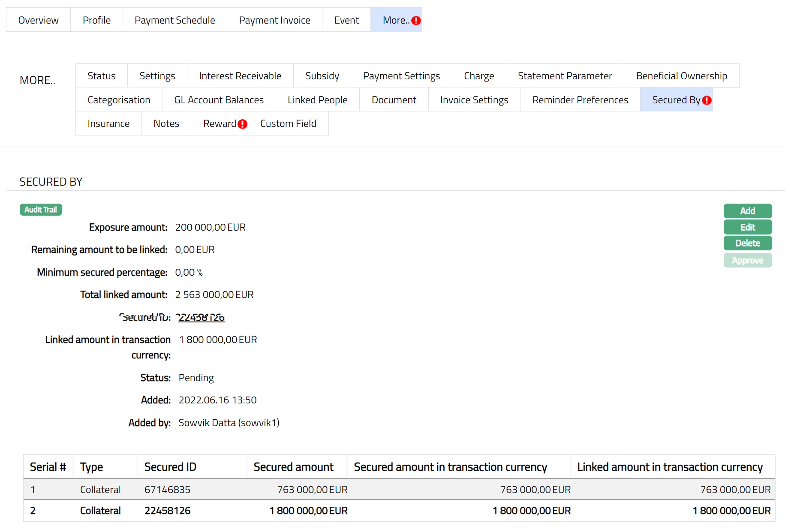Click the alert icon on More tab

click(416, 21)
